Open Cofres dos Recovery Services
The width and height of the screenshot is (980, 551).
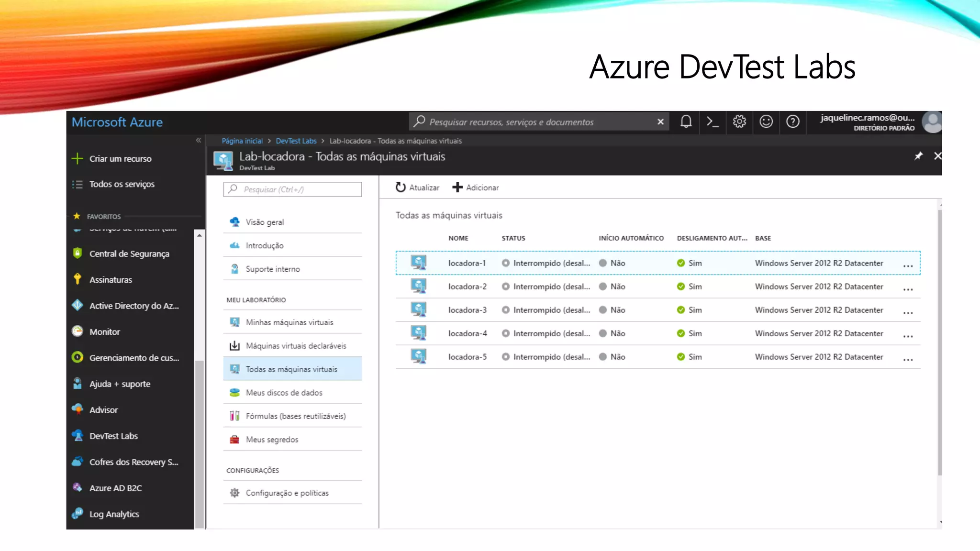click(134, 462)
